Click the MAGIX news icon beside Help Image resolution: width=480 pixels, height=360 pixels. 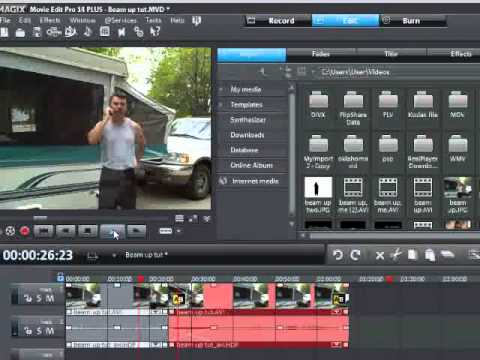196,21
